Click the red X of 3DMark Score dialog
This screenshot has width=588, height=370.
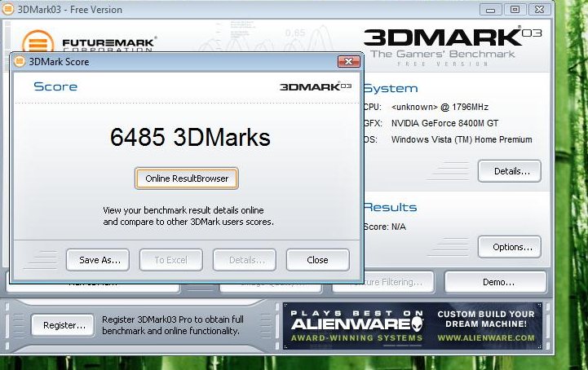[349, 61]
